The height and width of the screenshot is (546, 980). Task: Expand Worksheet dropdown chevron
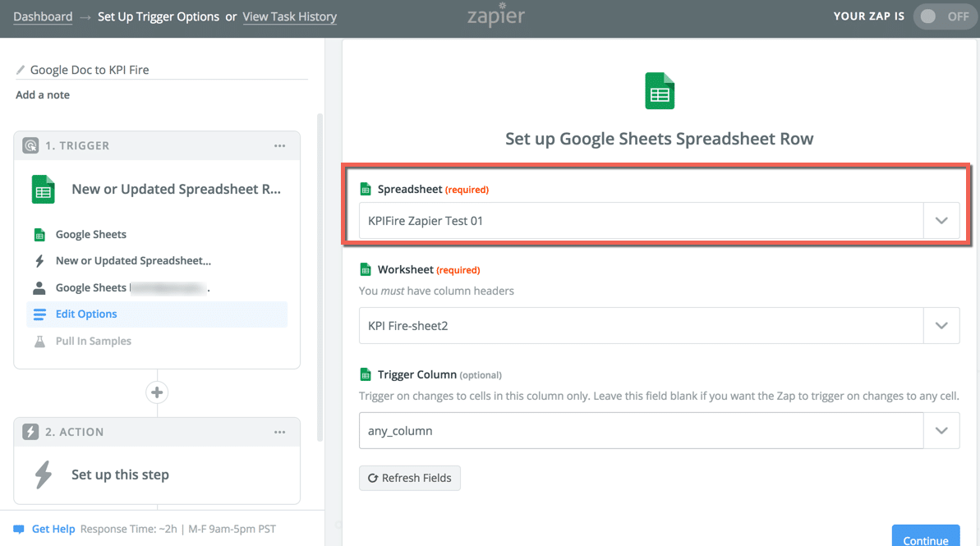(941, 325)
